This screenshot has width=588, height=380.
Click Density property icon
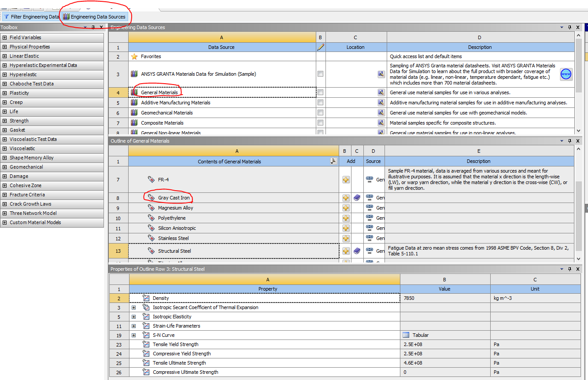(x=146, y=298)
